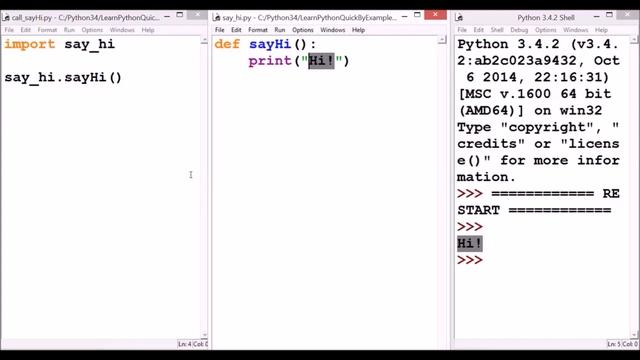Maximize the say_hi.py window

coord(417,15)
